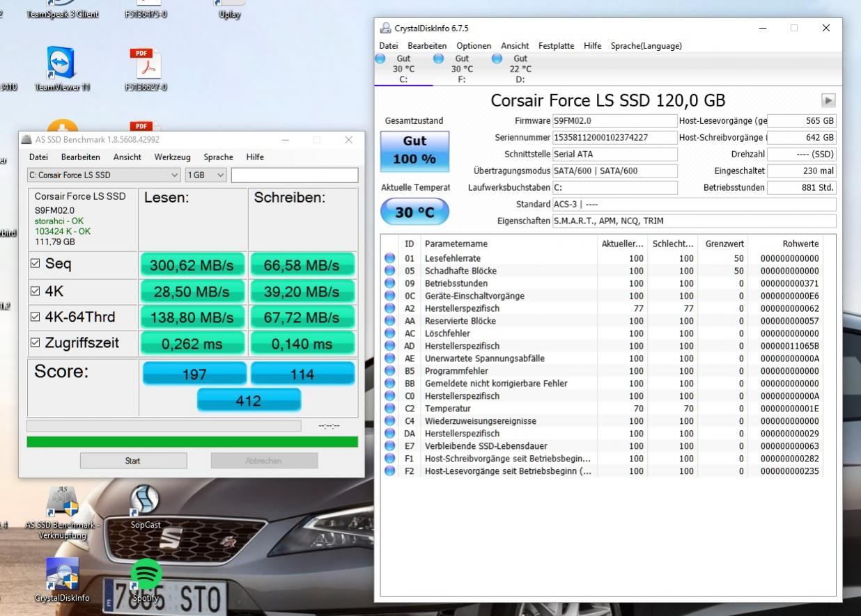Open Festplatte menu in CrystalDiskInfo

556,46
